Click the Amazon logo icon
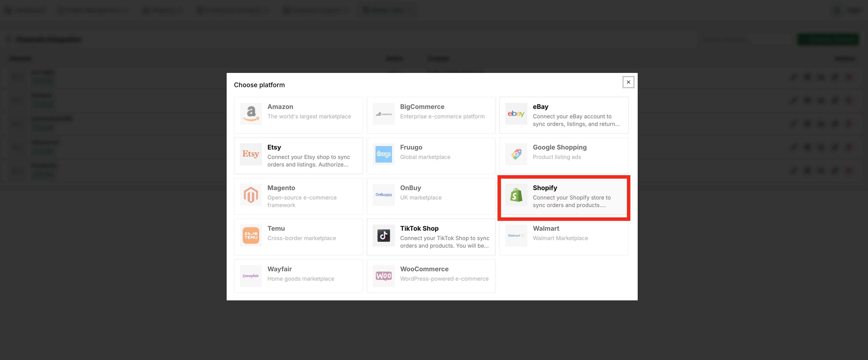 (x=251, y=114)
